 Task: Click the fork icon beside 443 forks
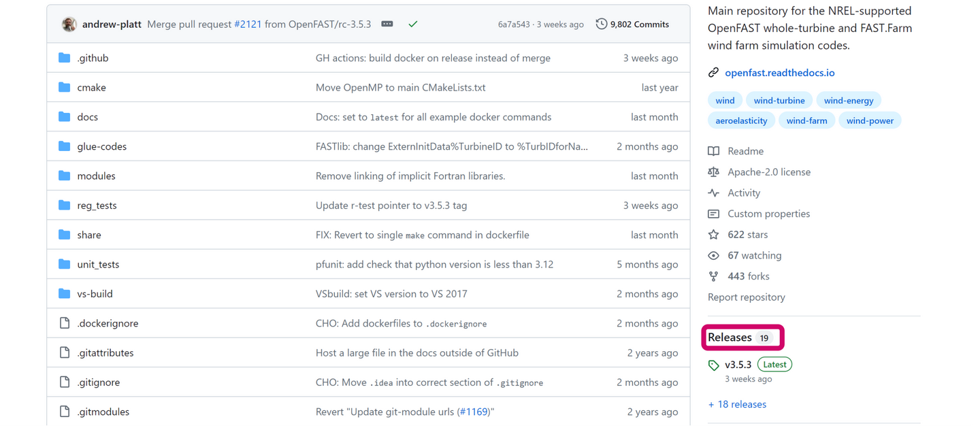click(713, 276)
